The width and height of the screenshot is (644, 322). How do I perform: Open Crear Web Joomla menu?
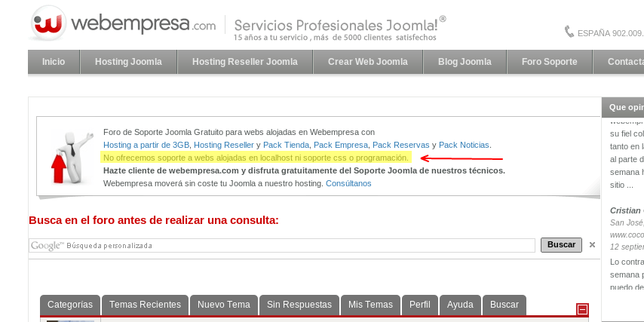pyautogui.click(x=368, y=62)
